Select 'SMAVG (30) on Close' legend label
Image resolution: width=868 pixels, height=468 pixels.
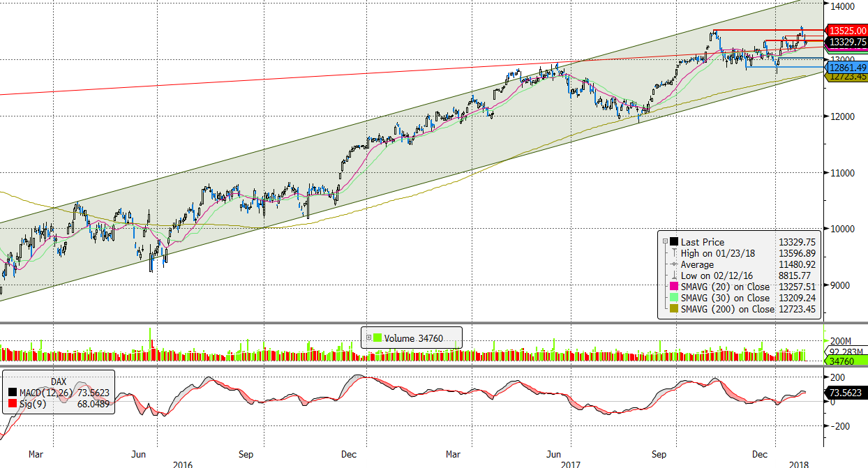(725, 298)
